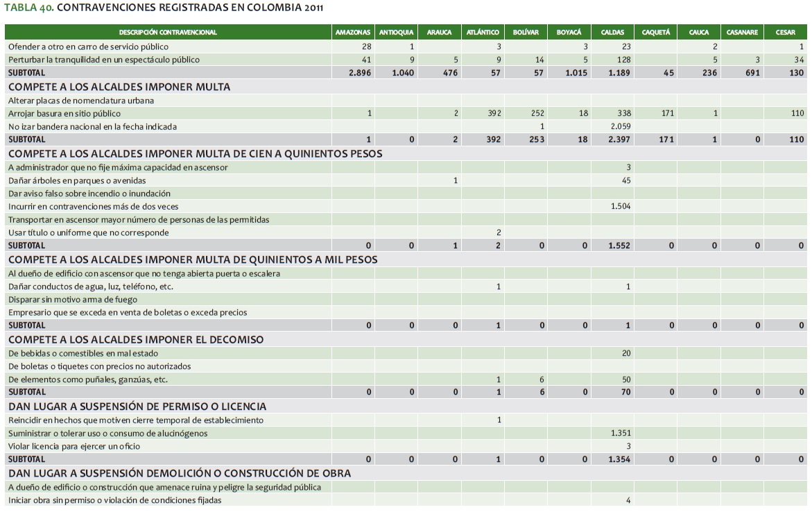Select the 'DAN LUGAR A SUSPENSIÓN DE PERMISO O LICENCIA' heading
The height and width of the screenshot is (512, 812).
point(137,406)
